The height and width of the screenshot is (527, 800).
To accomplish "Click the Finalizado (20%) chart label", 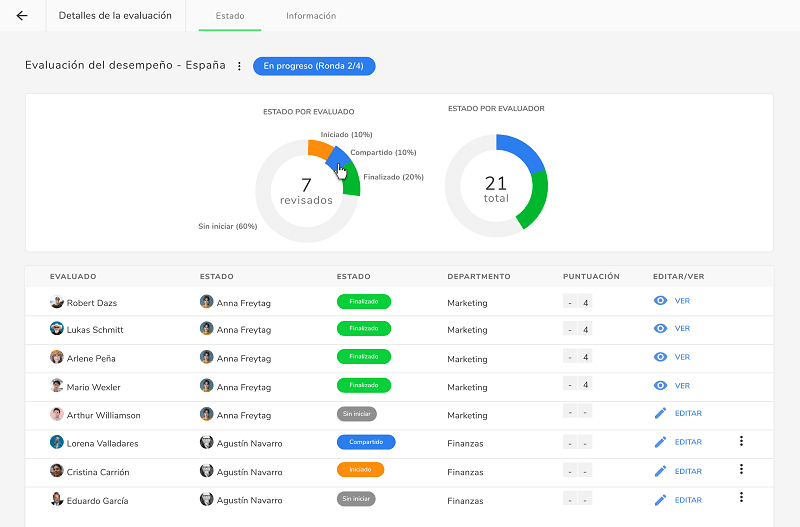I will pos(393,177).
